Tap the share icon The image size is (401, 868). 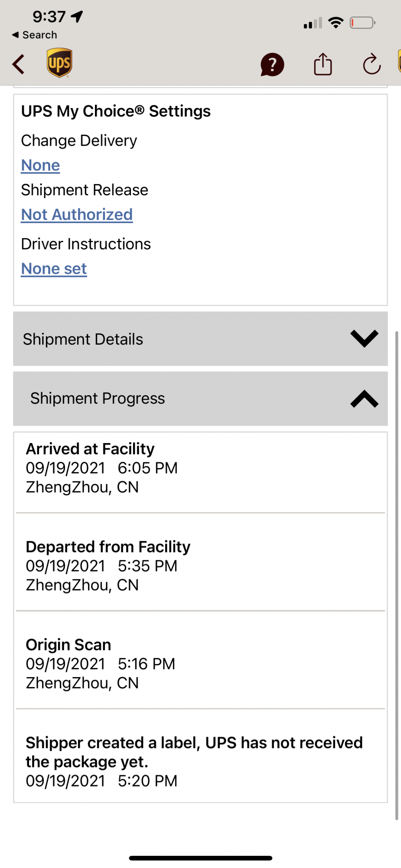tap(323, 64)
